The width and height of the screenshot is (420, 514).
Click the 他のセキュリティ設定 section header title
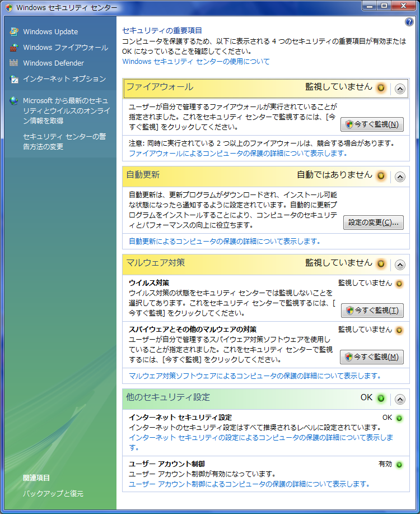(168, 397)
